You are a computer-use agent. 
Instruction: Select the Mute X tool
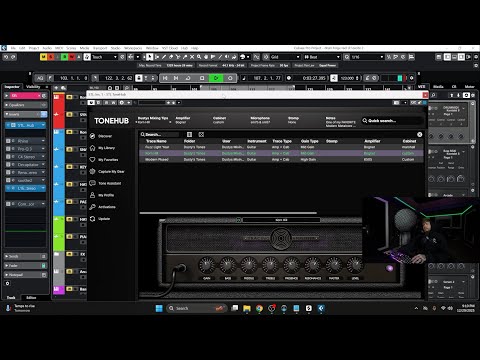(192, 57)
